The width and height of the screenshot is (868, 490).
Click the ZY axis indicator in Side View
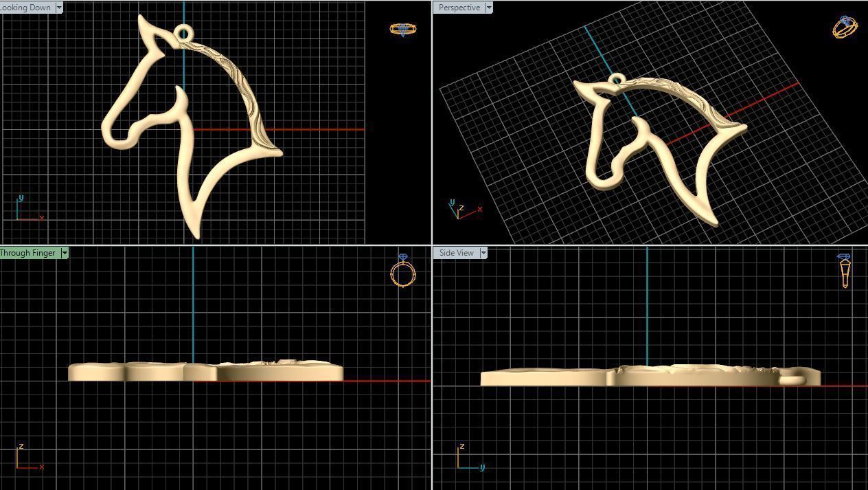pyautogui.click(x=471, y=456)
